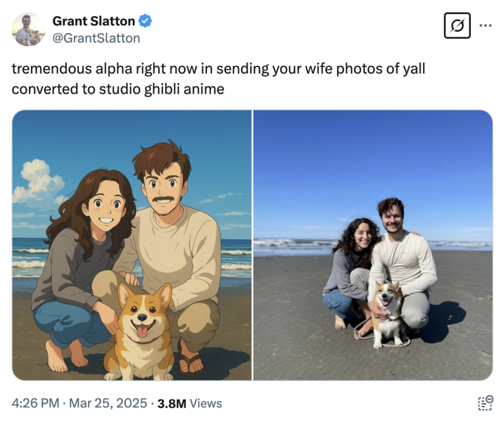
Task: Click the dashed-box icon below the photos
Action: coord(485,403)
